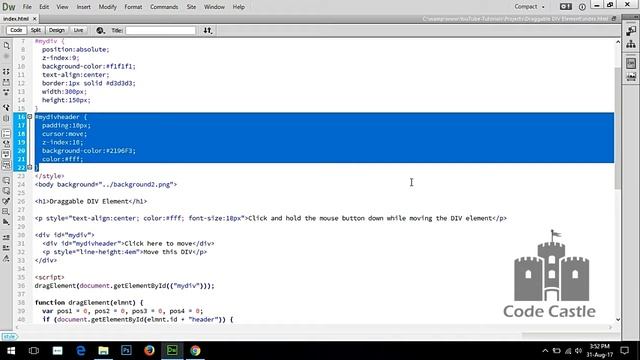Click the Wrap Tag icon
The image size is (640, 360).
[x=6, y=201]
